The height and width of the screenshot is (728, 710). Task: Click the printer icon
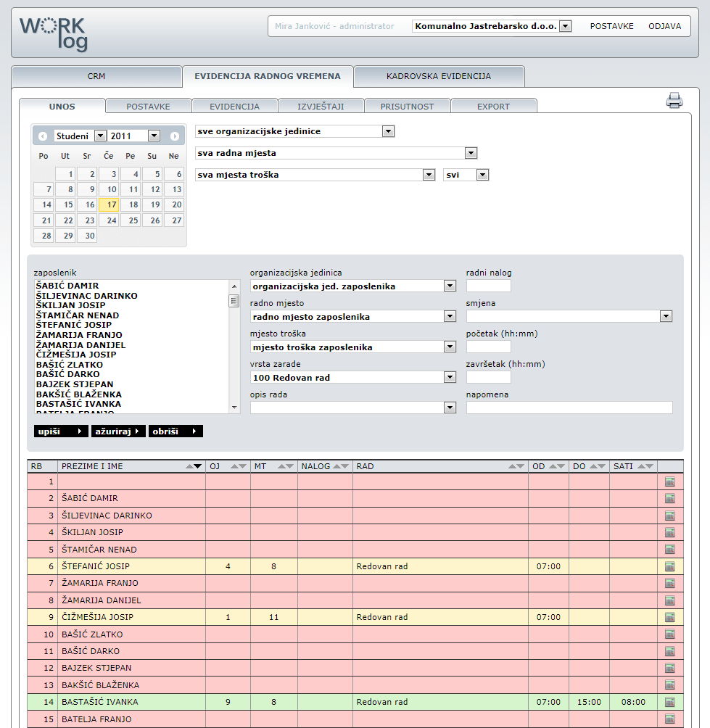point(674,100)
